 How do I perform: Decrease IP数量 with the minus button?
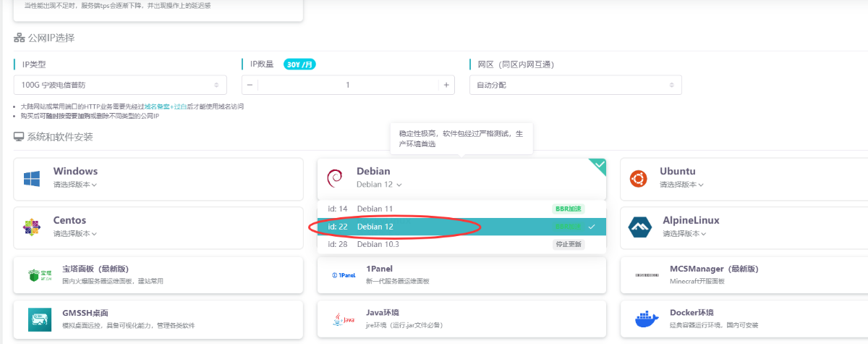(250, 85)
